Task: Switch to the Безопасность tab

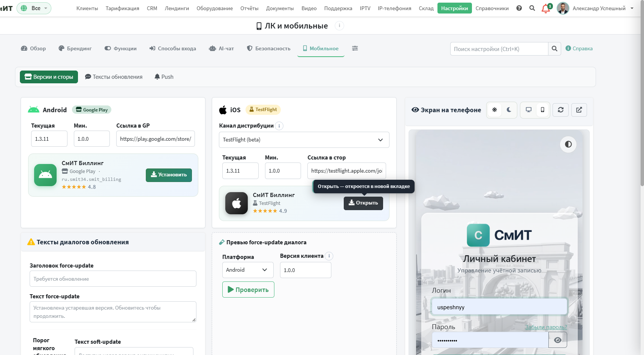Action: click(x=268, y=48)
